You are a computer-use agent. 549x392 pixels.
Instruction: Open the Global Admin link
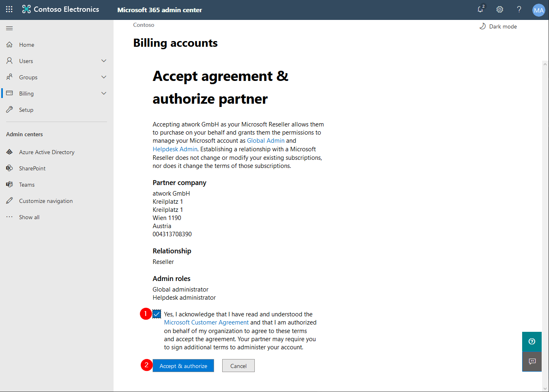click(x=266, y=141)
